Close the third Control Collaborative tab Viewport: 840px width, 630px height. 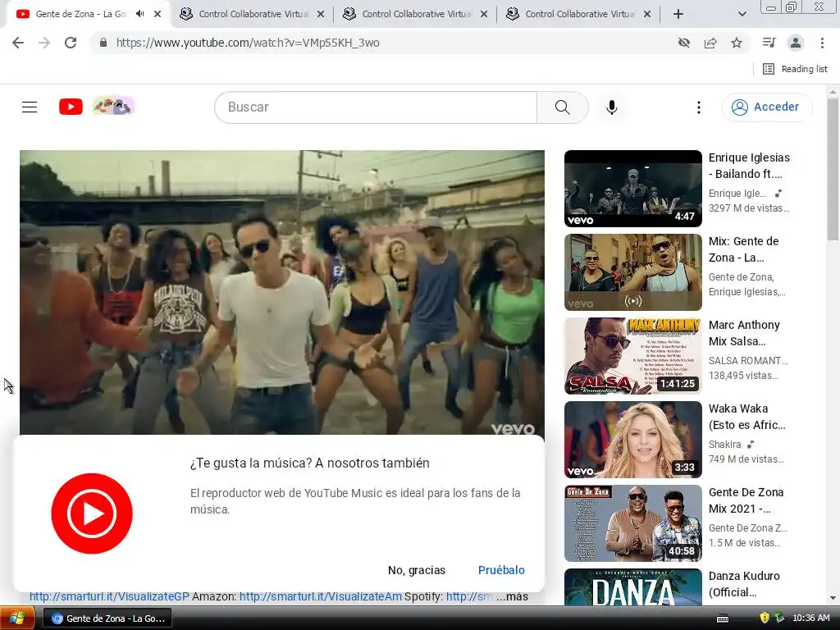[x=647, y=14]
